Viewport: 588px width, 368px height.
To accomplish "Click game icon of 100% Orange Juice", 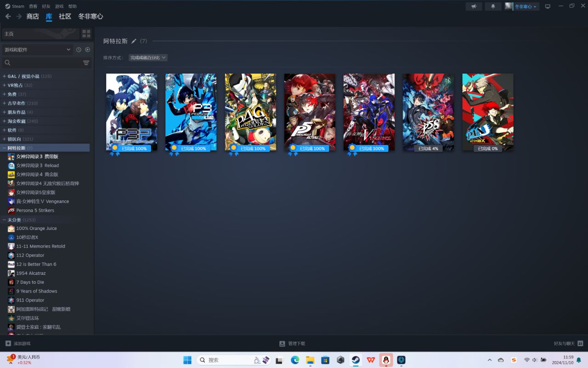I will [11, 228].
